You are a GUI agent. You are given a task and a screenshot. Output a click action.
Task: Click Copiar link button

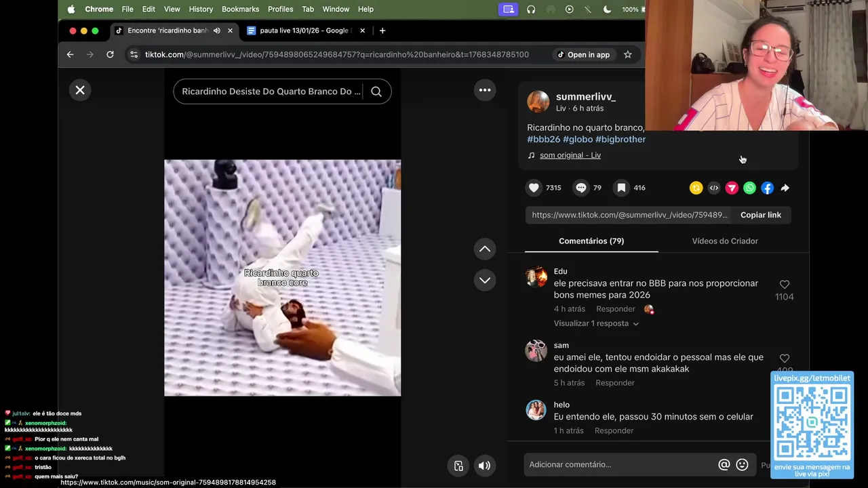coord(761,215)
